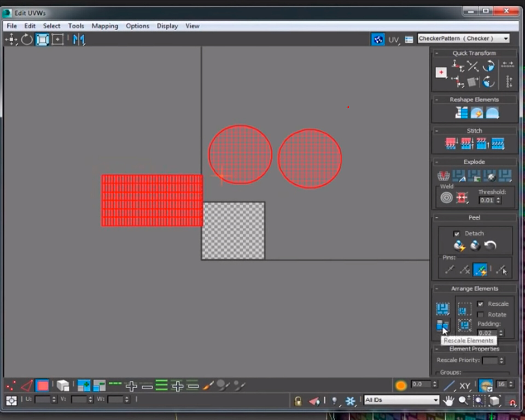Open the Tools menu
The height and width of the screenshot is (420, 525).
click(x=76, y=26)
